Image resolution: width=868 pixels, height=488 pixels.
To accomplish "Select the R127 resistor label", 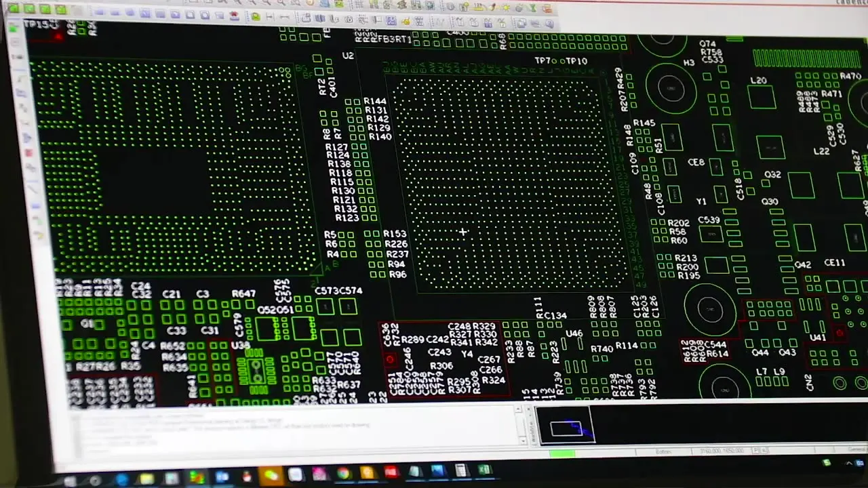I will (x=337, y=147).
